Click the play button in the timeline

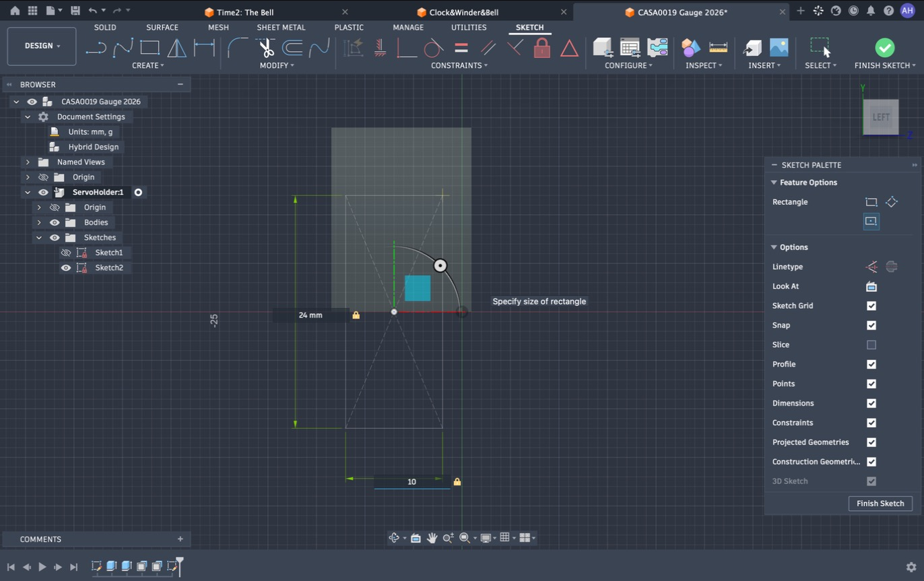[x=42, y=567]
